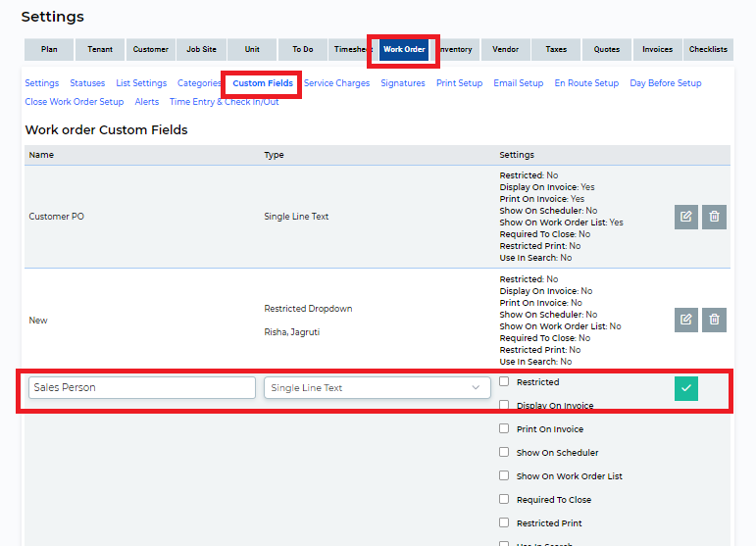
Task: Delete the New custom field
Action: [x=714, y=320]
